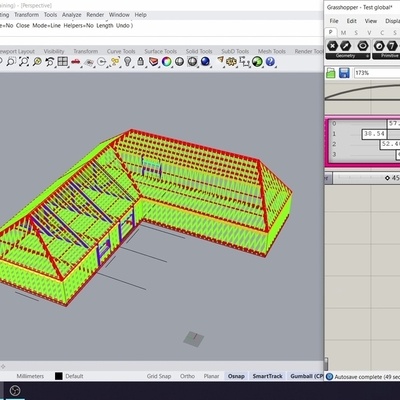Click the padlock Lock Objects icon
Viewport: 400px width, 400px height.
coord(140,62)
